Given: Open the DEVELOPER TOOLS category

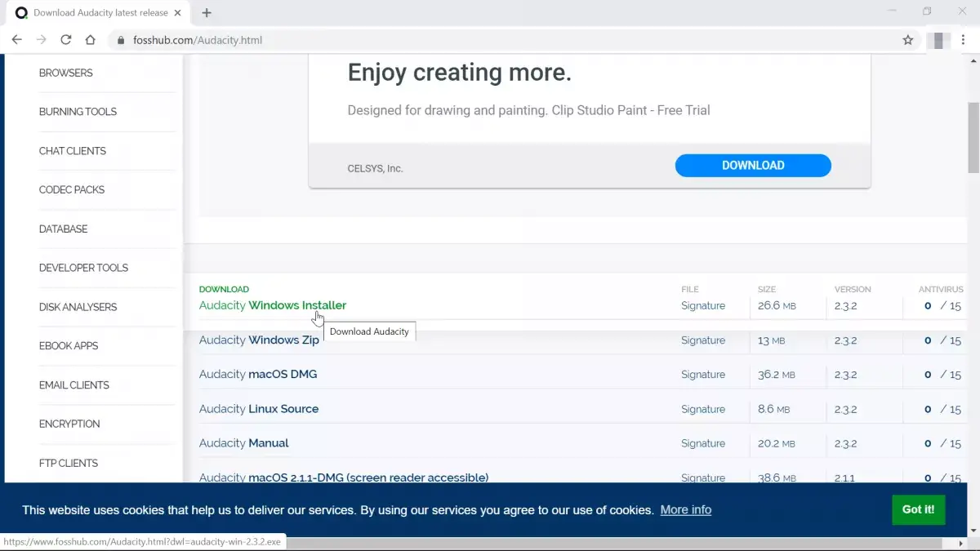Looking at the screenshot, I should click(x=83, y=268).
